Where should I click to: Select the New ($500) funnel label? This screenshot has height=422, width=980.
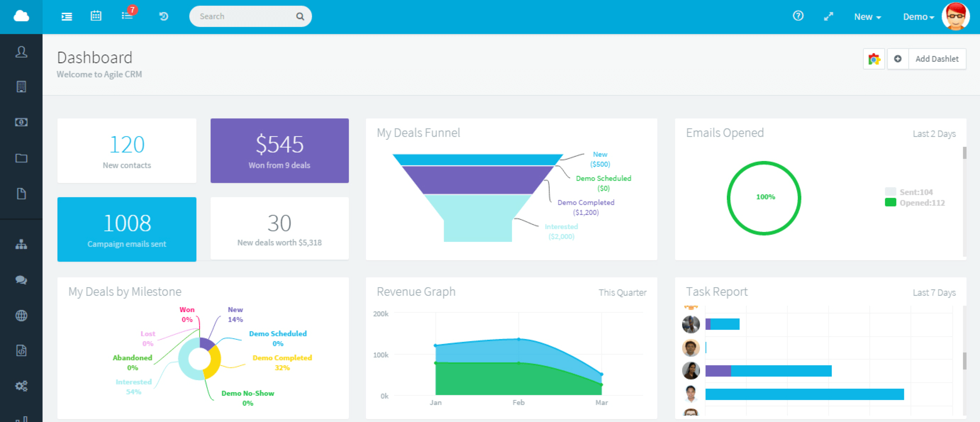coord(600,159)
